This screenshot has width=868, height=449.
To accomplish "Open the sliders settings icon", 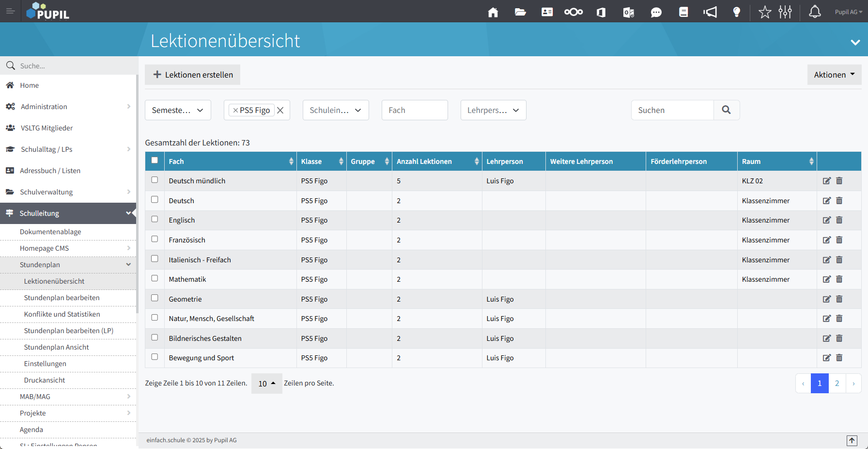I will 785,12.
